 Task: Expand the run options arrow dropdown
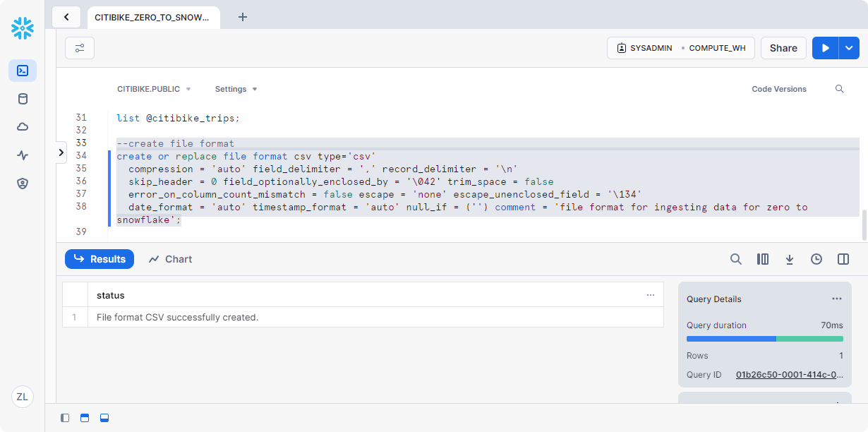tap(849, 48)
